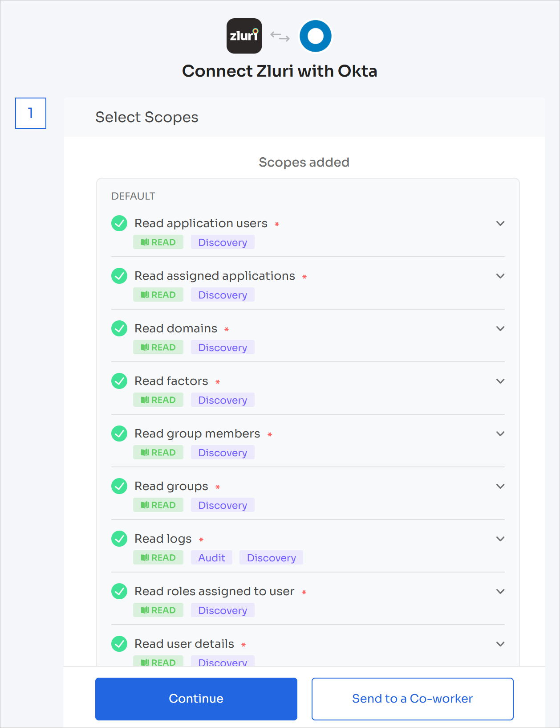Expand the Read user details chevron
Image resolution: width=560 pixels, height=728 pixels.
(500, 644)
